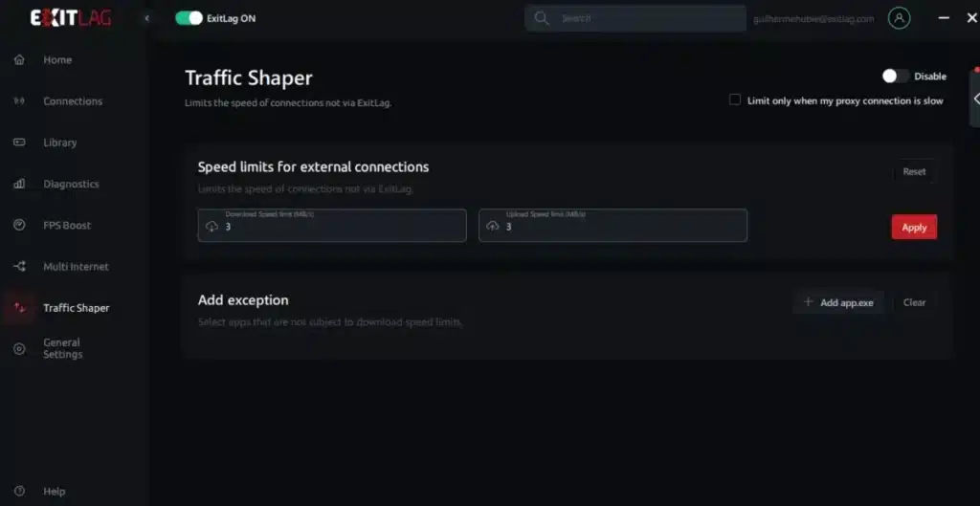Viewport: 980px width, 506px height.
Task: Turn off the ExitLag ON switch
Action: pyautogui.click(x=189, y=18)
